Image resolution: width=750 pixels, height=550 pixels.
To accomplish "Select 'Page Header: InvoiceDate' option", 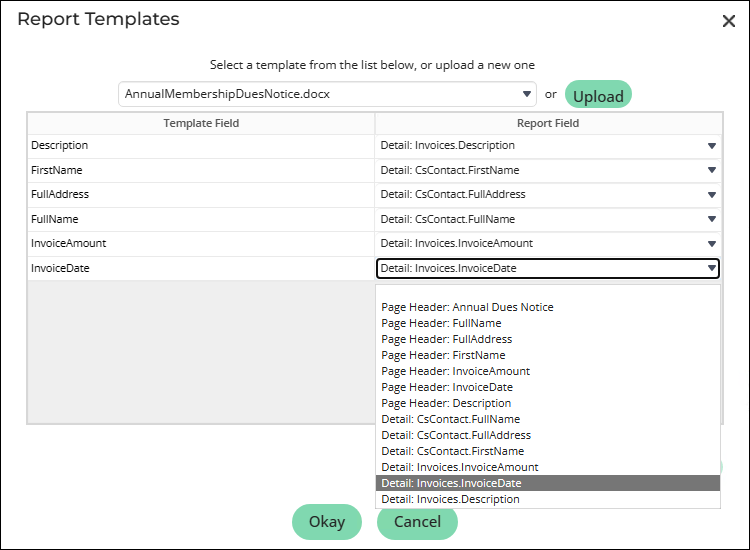I will click(x=548, y=387).
